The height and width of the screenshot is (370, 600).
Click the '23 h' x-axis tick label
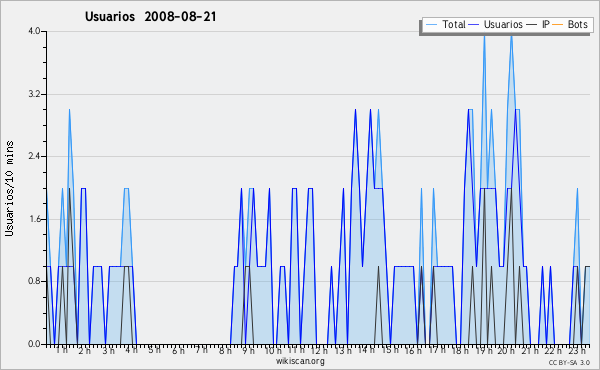(x=577, y=350)
